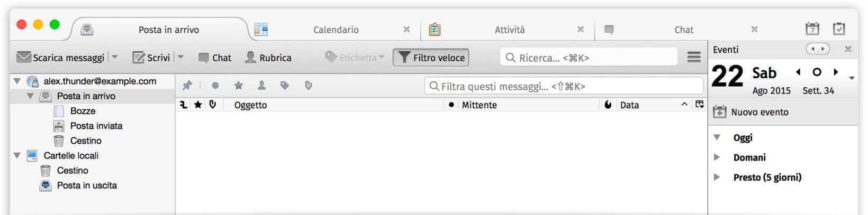Screen dimensions: 868x215
Task: Open the calendar icon at tab bar right
Action: click(812, 29)
